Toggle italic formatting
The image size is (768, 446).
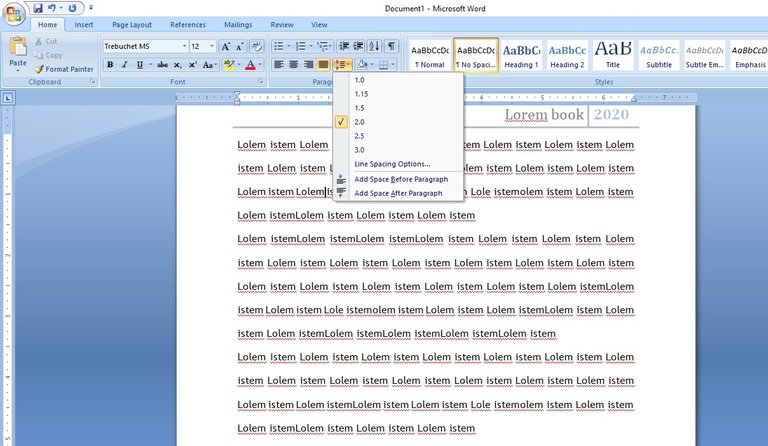[125, 65]
